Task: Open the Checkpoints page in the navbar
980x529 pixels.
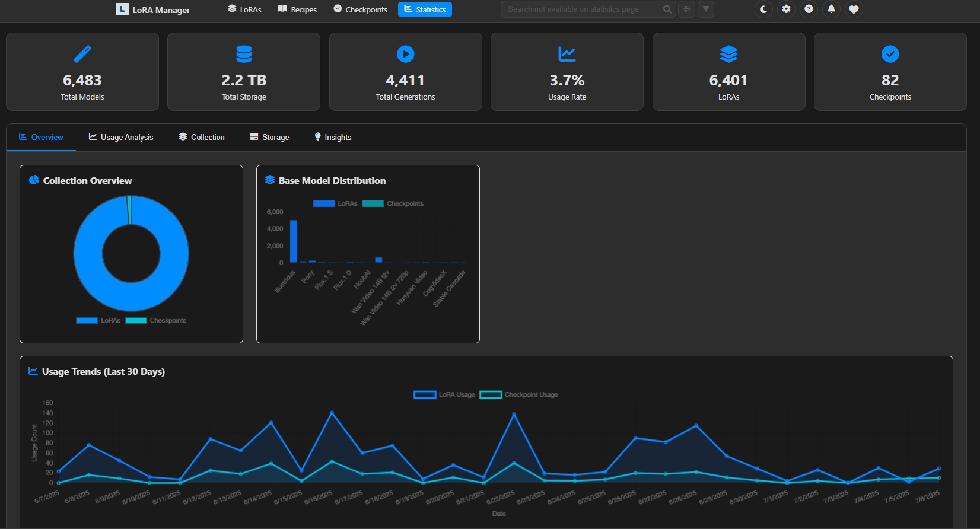Action: pos(360,9)
